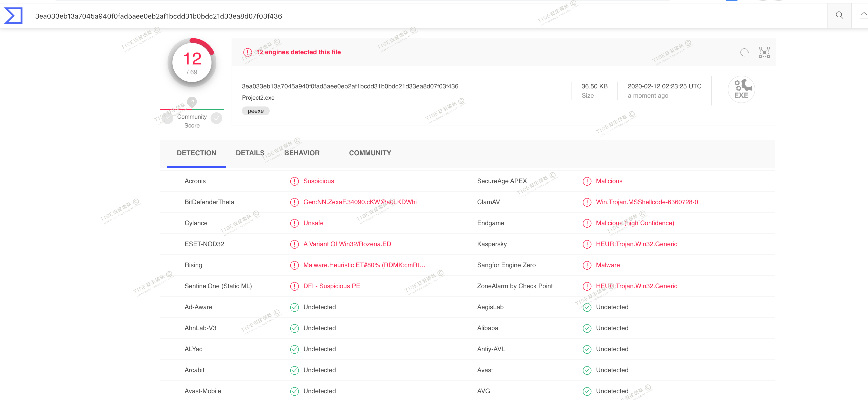
Task: Open the similar files graph icon
Action: [764, 52]
